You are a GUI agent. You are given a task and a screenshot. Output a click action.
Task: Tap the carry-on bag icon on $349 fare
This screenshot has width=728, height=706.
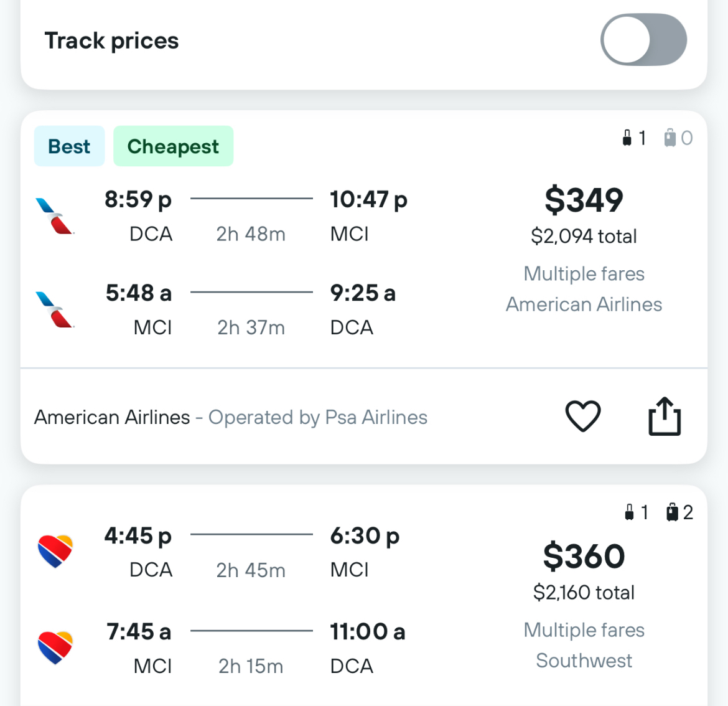click(x=627, y=138)
